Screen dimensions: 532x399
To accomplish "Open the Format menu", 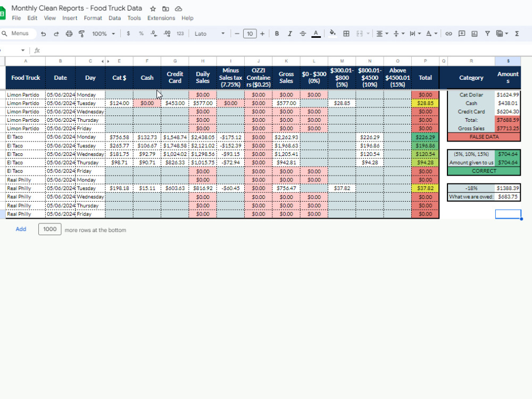I will pos(93,18).
